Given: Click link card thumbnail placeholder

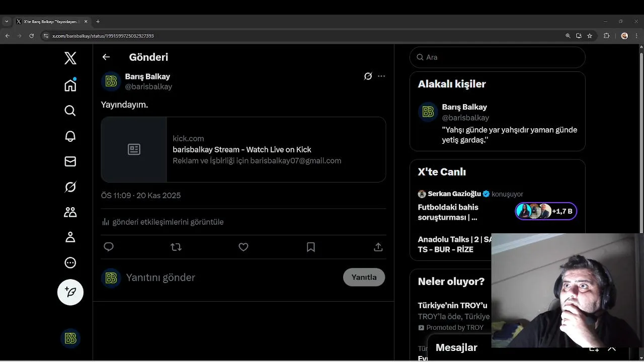Looking at the screenshot, I should (134, 149).
